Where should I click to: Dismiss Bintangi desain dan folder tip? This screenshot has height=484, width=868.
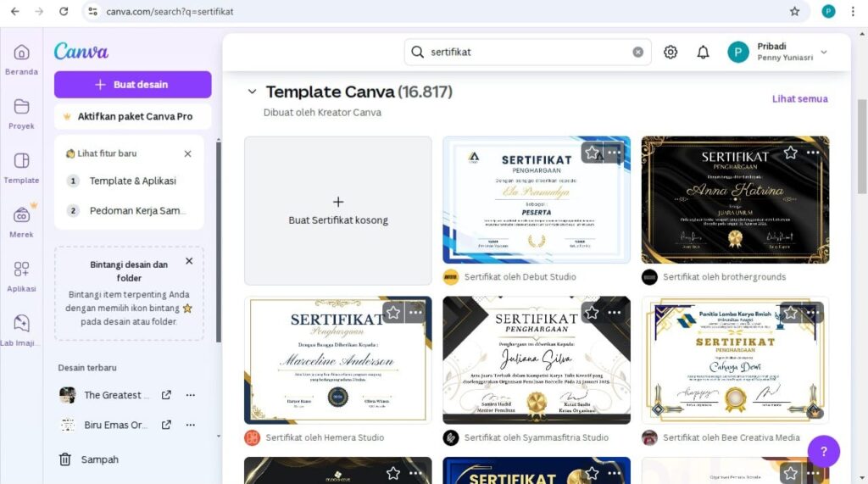coord(189,261)
